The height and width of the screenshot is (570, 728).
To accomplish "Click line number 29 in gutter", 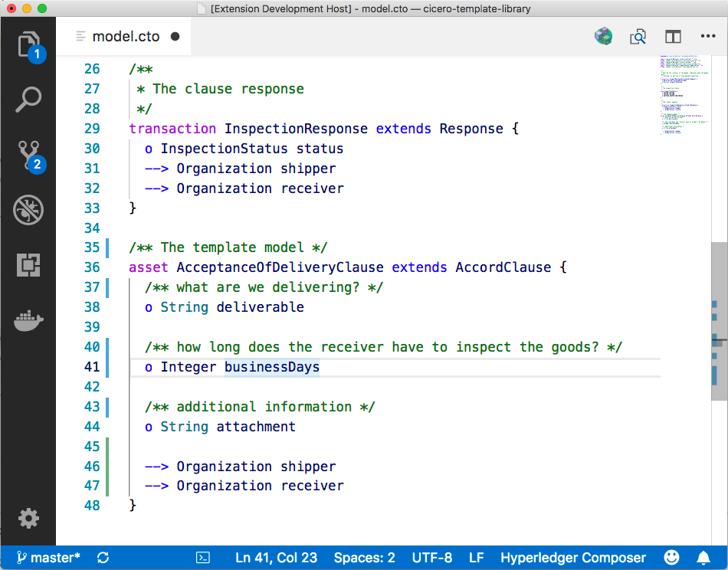I will click(x=92, y=129).
